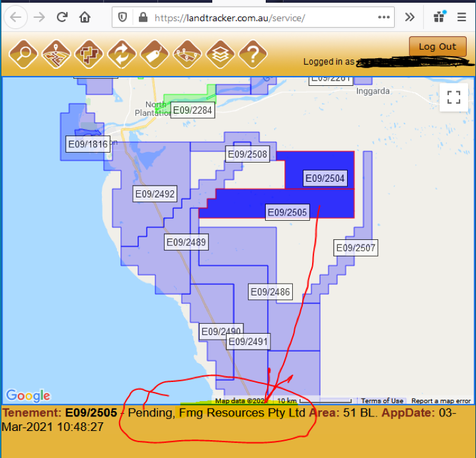The height and width of the screenshot is (458, 476).
Task: Select tenement label E09/2504
Action: [325, 178]
